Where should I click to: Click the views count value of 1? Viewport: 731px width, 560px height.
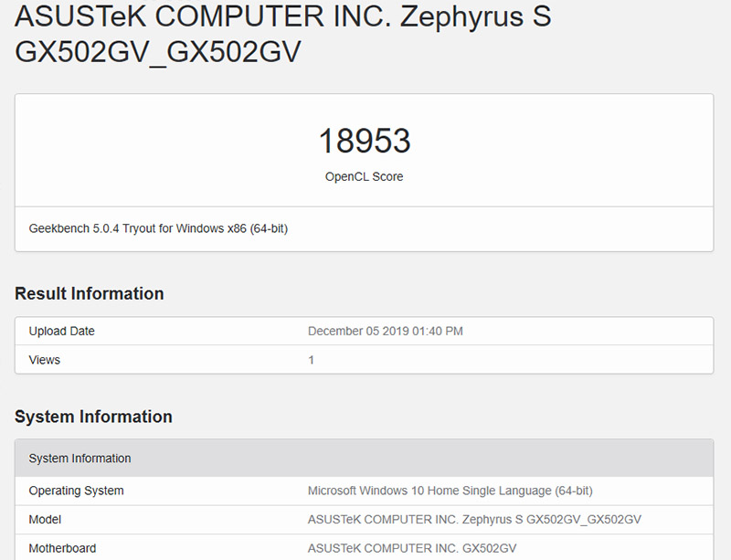(x=312, y=360)
